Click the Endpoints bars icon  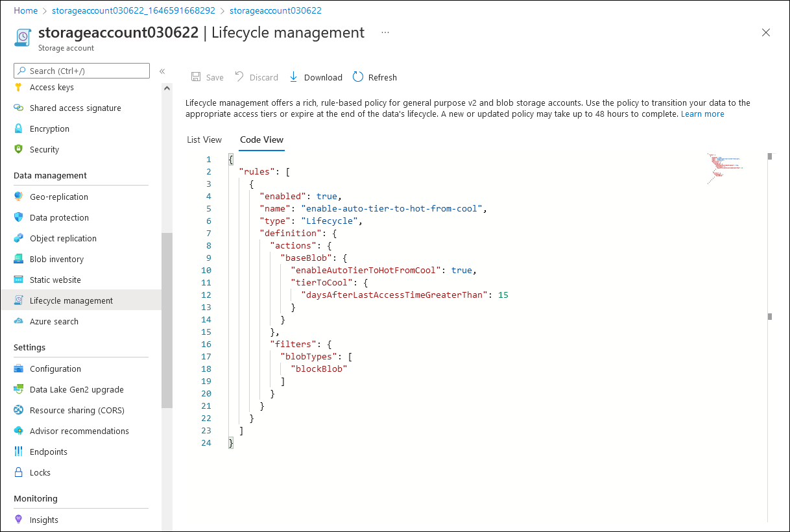(x=18, y=452)
